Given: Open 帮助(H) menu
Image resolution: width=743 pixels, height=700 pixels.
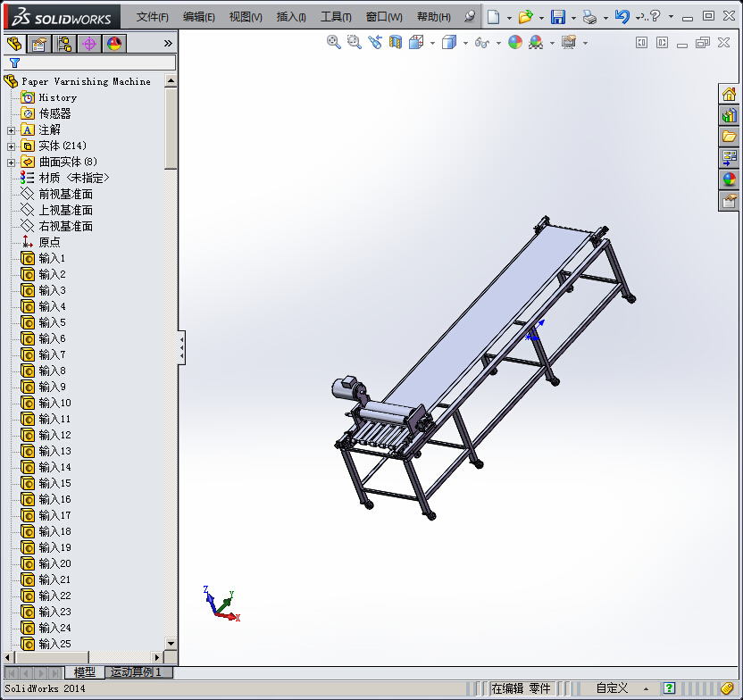Looking at the screenshot, I should [x=434, y=17].
